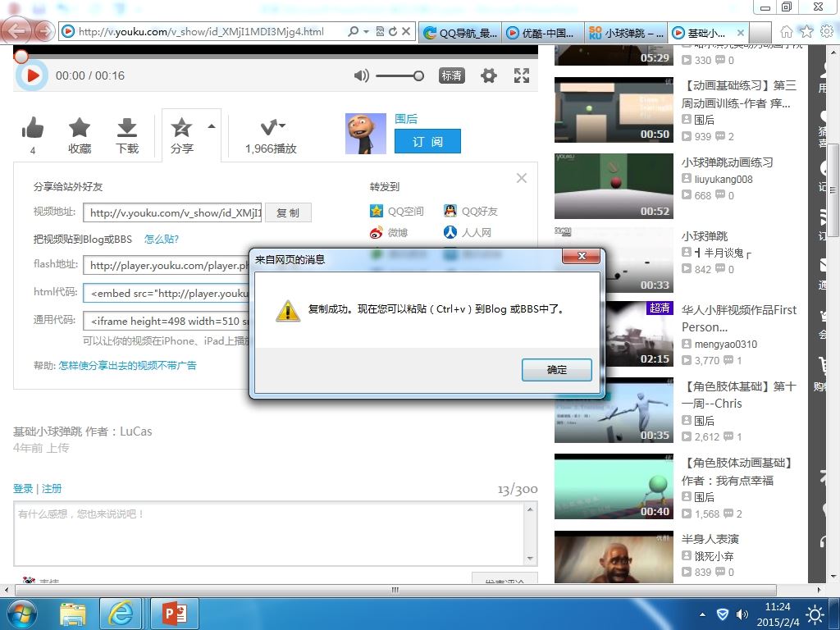Enter fullscreen with the expand icon
840x630 pixels.
(x=521, y=75)
